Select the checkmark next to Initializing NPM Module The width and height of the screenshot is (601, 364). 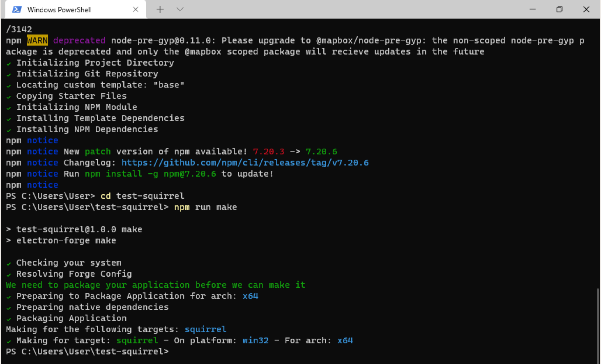[9, 108]
